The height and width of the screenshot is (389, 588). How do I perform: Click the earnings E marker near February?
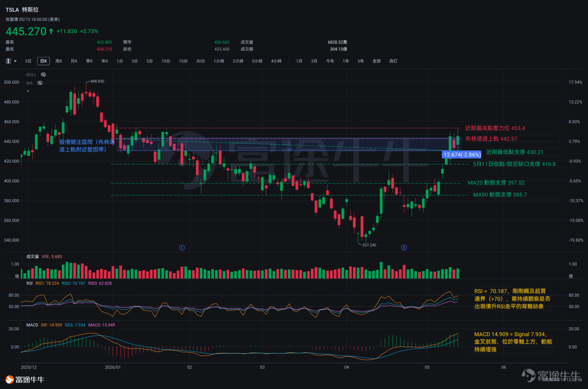(182, 248)
